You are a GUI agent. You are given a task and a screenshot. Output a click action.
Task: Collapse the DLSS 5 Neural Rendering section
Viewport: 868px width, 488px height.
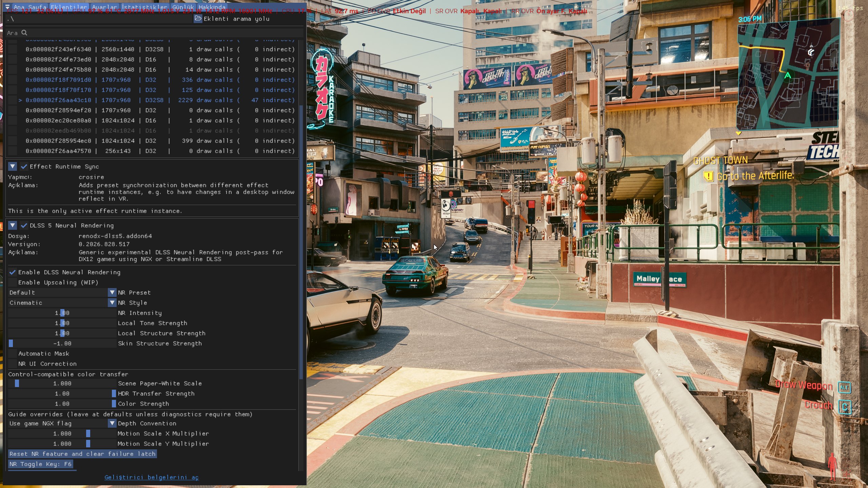click(13, 225)
